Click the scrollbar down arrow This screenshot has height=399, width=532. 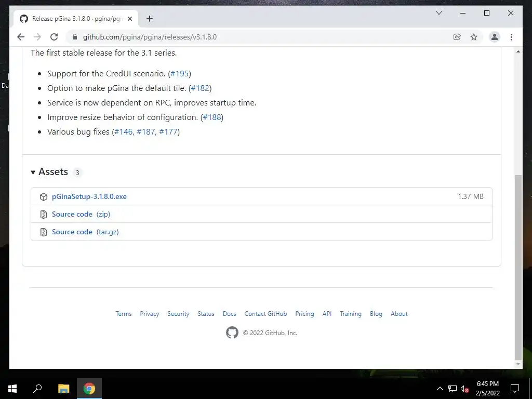click(x=518, y=364)
